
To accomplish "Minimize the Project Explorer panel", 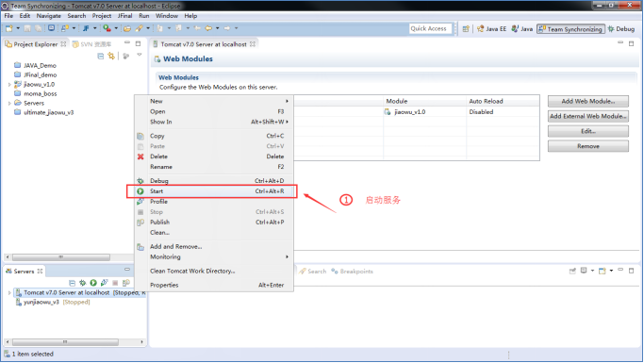I will 127,42.
